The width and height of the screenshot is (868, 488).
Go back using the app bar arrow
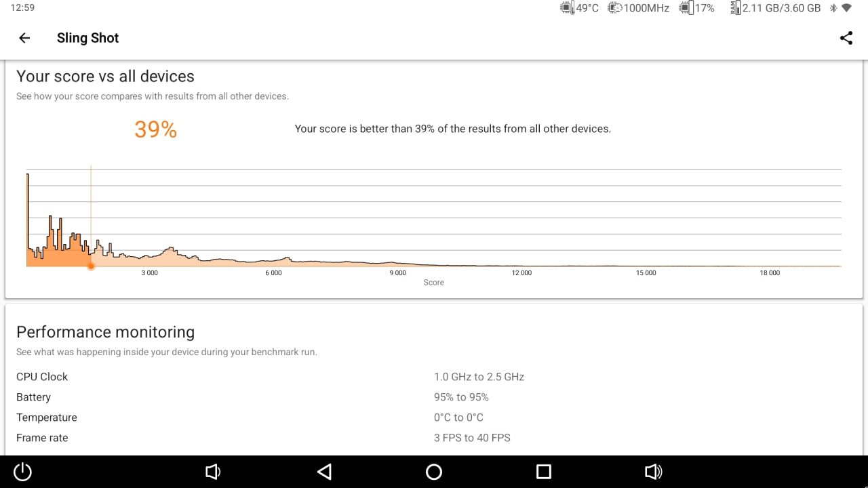point(24,38)
